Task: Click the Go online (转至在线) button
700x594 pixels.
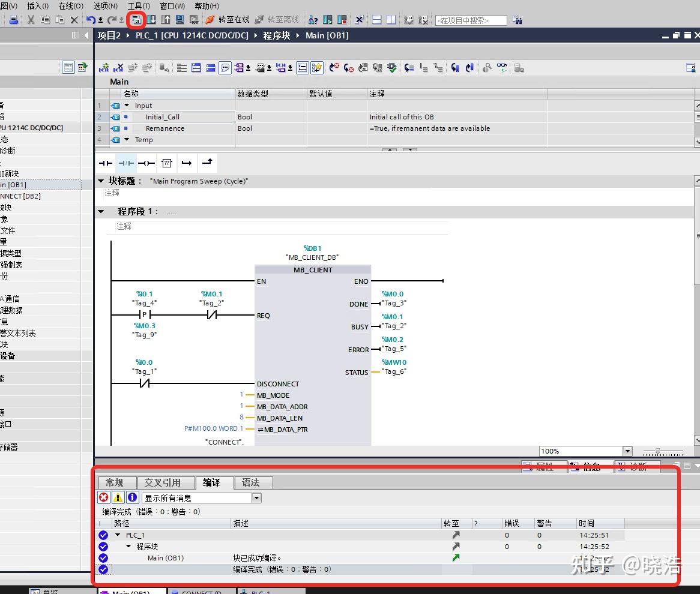Action: point(228,20)
